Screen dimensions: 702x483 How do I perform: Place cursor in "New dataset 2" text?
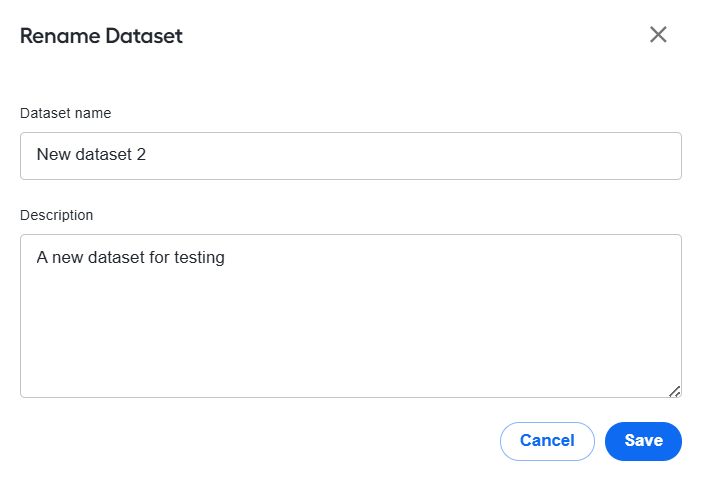[x=91, y=154]
